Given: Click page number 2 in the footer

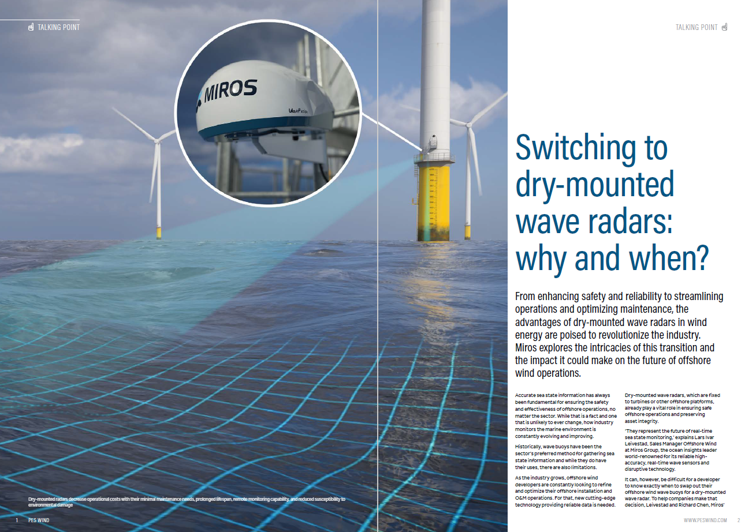Looking at the screenshot, I should [739, 520].
